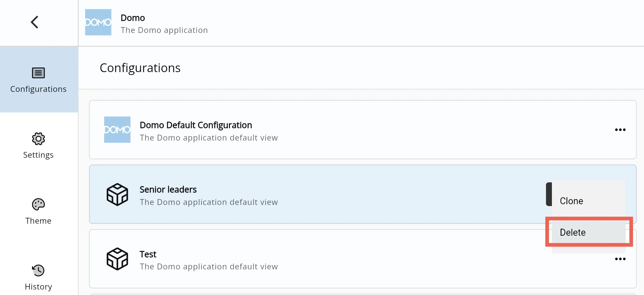This screenshot has width=644, height=295.
Task: Open the Configurations sidebar tab
Action: pos(39,79)
